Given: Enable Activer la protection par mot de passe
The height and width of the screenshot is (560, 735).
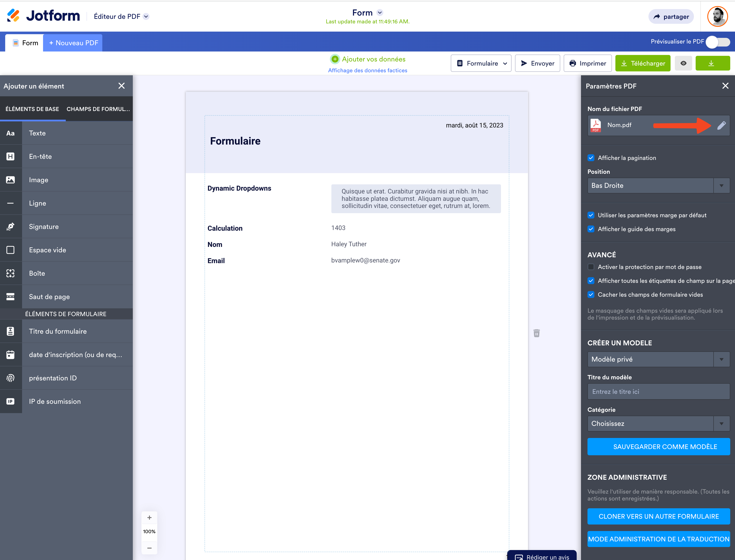Looking at the screenshot, I should click(591, 267).
